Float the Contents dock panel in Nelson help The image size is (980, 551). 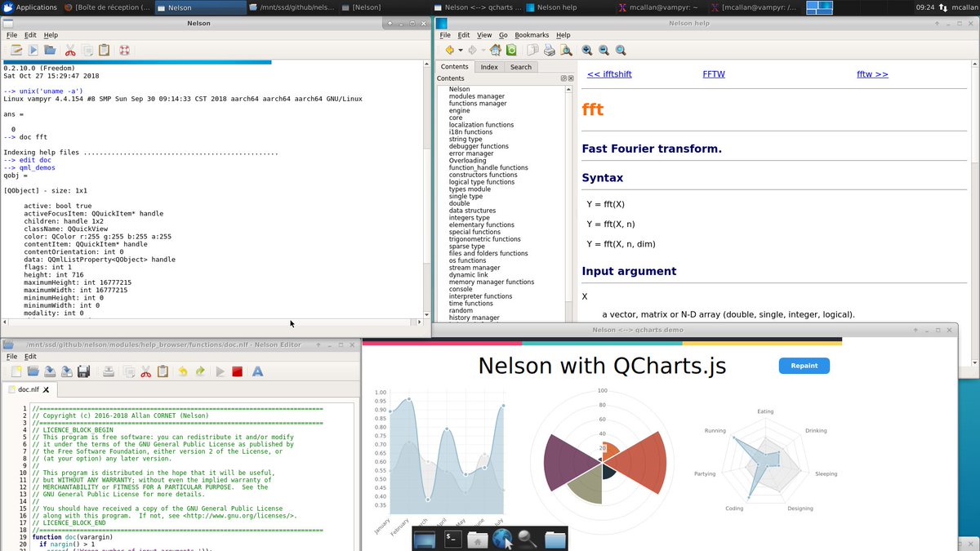[x=563, y=78]
